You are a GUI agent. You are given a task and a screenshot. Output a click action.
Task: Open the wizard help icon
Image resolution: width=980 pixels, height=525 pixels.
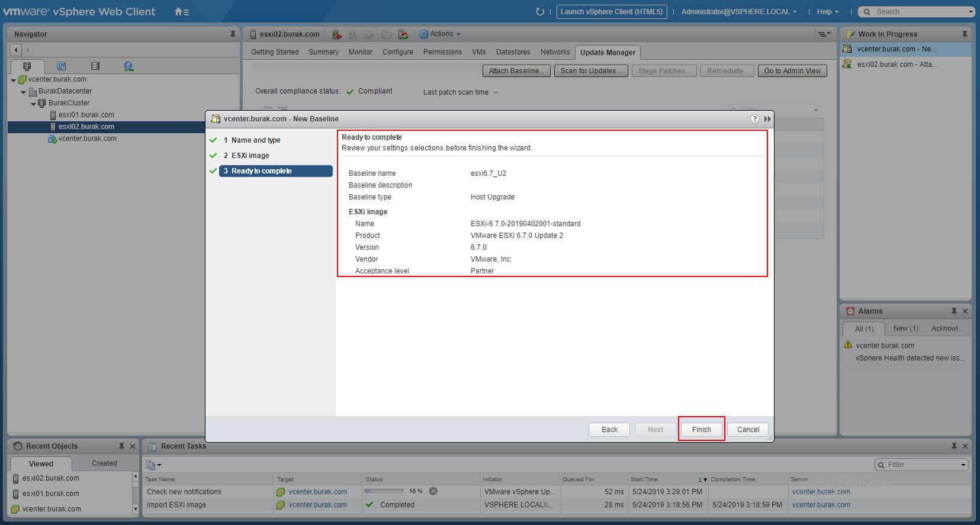tap(754, 119)
